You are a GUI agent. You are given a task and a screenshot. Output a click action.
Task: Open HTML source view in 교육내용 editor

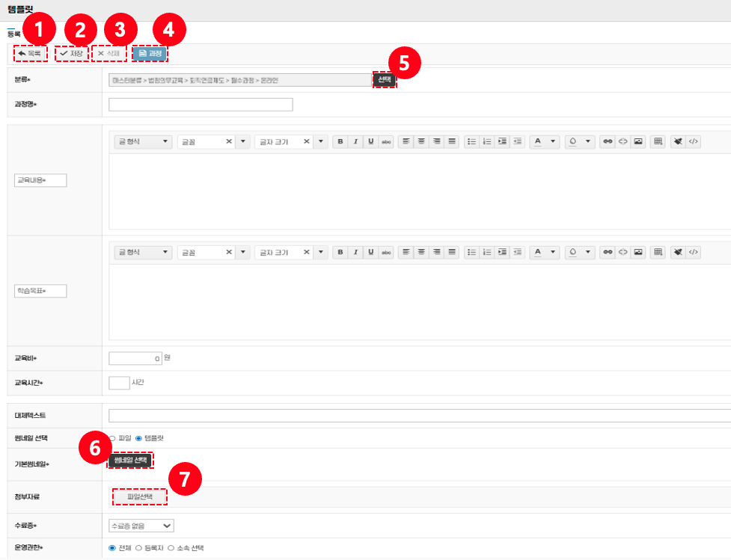click(694, 141)
